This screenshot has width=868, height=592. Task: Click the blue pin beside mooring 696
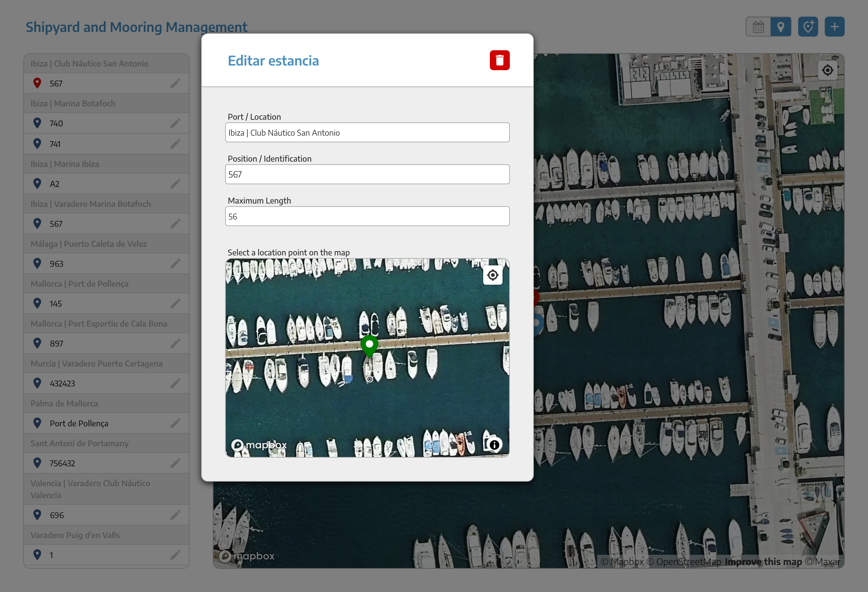coord(37,515)
